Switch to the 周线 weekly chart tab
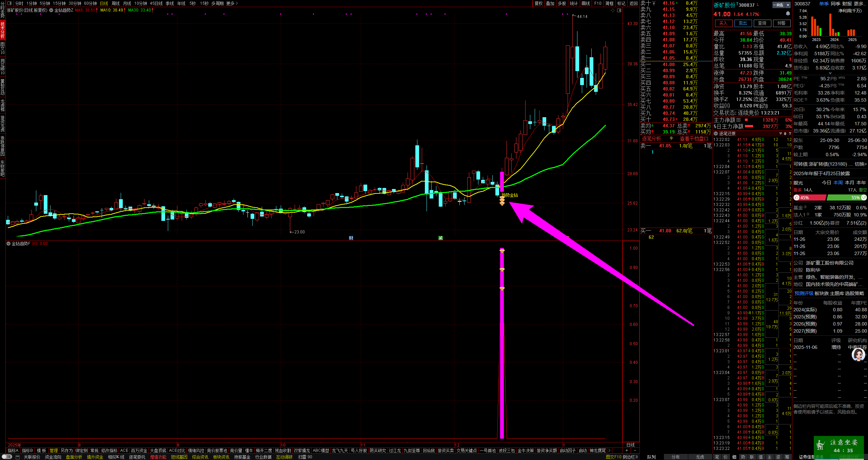Screen dimensions: 868x460 tap(116, 3)
